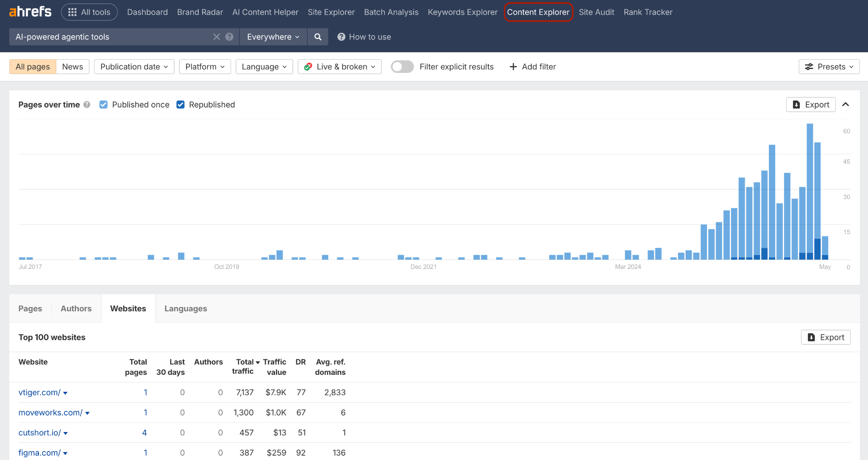Viewport: 868px width, 460px height.
Task: Export the Top 100 websites table
Action: [x=826, y=337]
